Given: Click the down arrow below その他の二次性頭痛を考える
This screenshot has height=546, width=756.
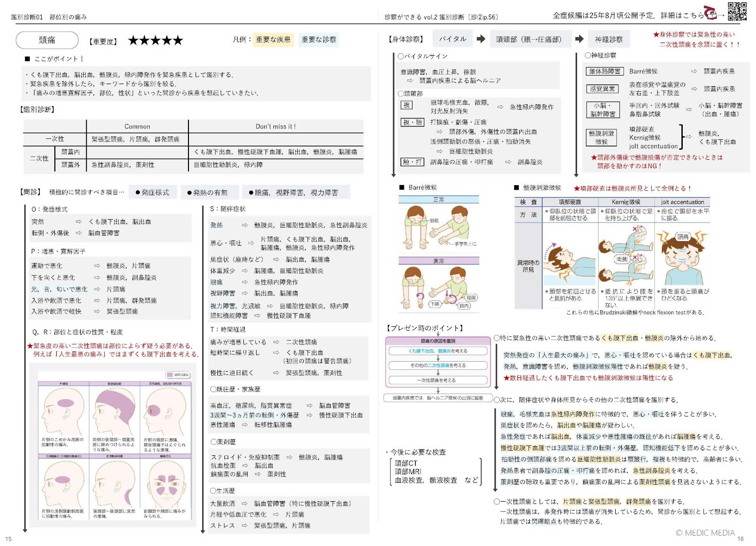Looking at the screenshot, I should click(x=438, y=373).
